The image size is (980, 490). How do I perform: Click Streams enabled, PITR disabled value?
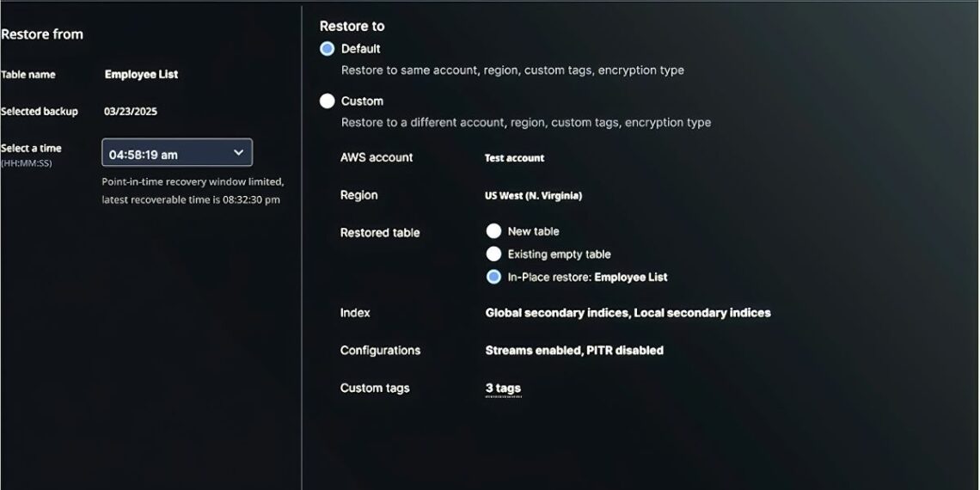573,351
